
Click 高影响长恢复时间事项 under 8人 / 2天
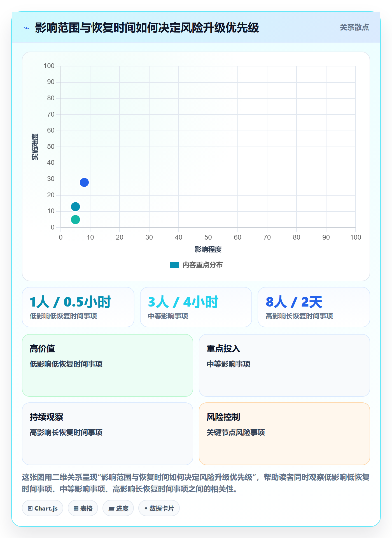point(299,316)
